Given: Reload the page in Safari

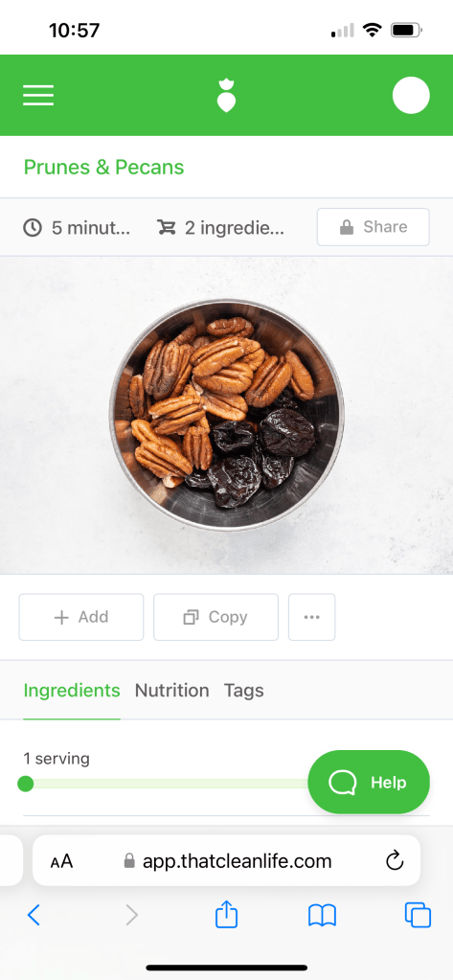Looking at the screenshot, I should 395,860.
